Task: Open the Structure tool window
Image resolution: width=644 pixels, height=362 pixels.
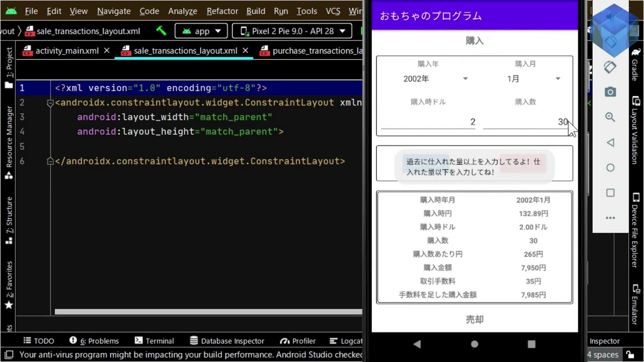Action: 8,211
